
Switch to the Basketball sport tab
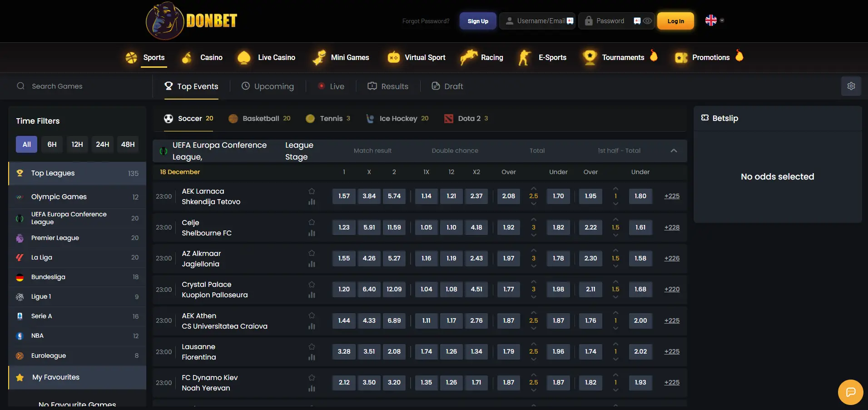coord(259,118)
